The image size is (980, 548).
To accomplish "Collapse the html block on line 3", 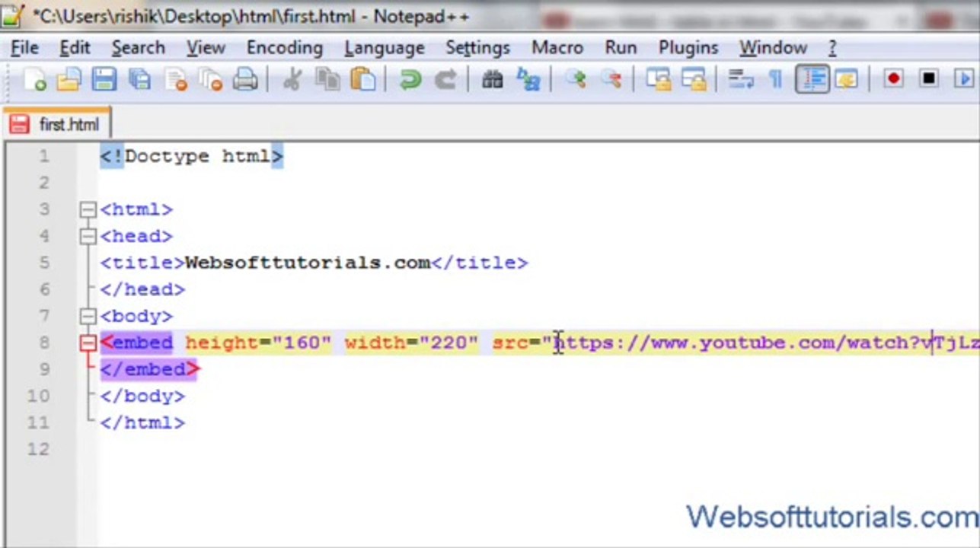I will click(x=88, y=209).
